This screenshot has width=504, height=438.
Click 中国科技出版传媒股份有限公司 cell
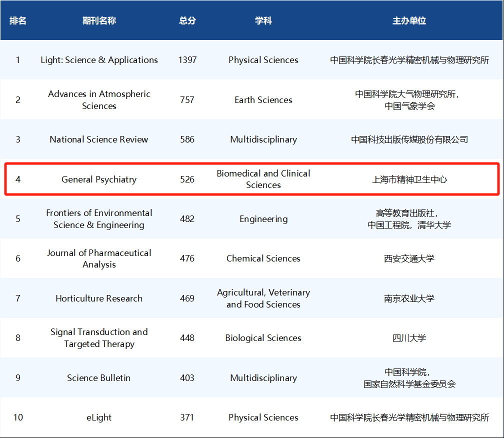pos(409,139)
